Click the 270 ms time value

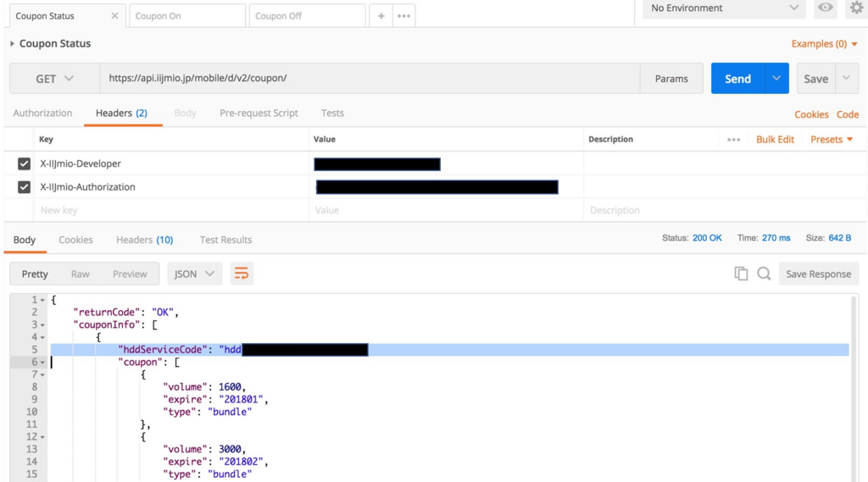776,238
